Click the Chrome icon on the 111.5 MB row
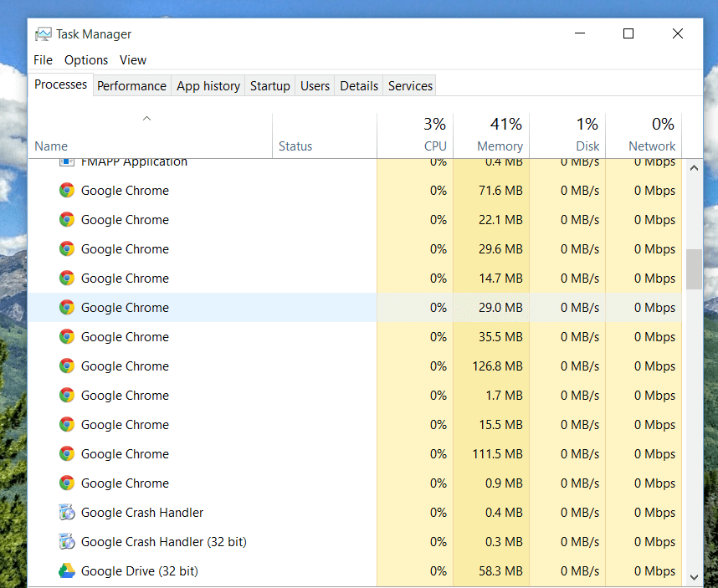 [67, 454]
